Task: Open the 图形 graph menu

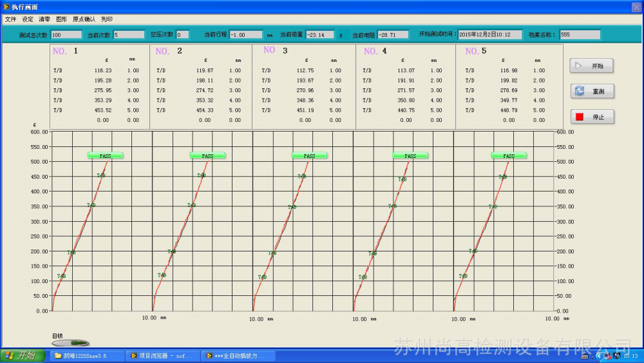Action: click(x=61, y=19)
